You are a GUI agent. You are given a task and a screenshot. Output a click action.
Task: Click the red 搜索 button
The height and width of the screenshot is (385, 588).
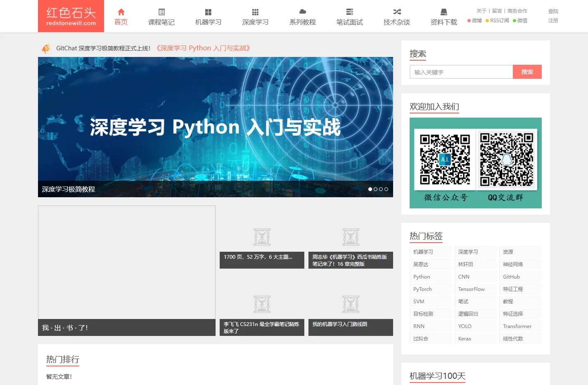[527, 72]
